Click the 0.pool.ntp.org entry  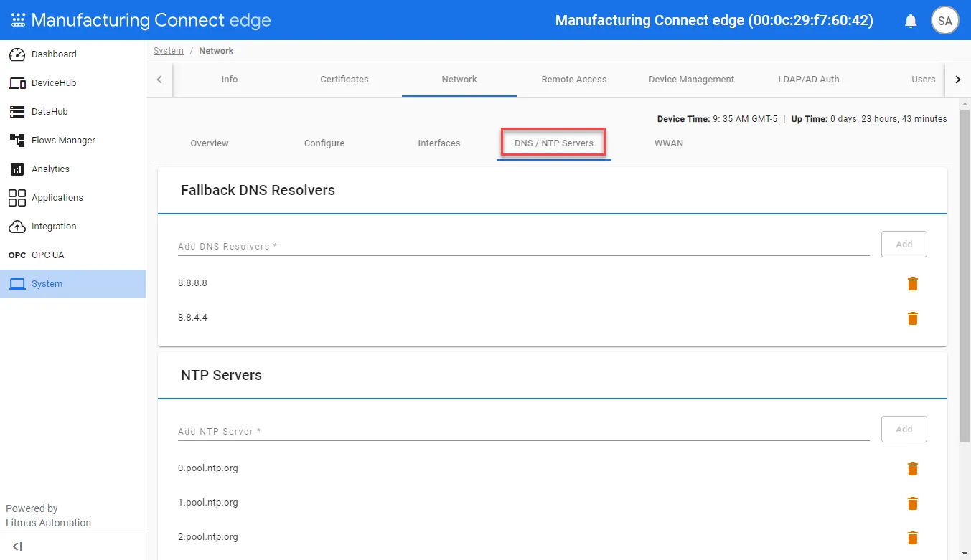208,468
